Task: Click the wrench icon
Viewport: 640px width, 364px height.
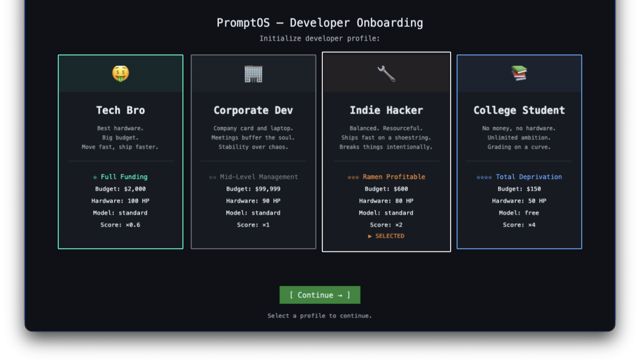Action: tap(386, 74)
